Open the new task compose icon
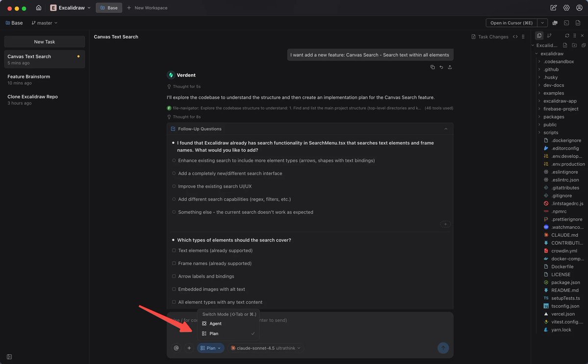 (x=553, y=7)
